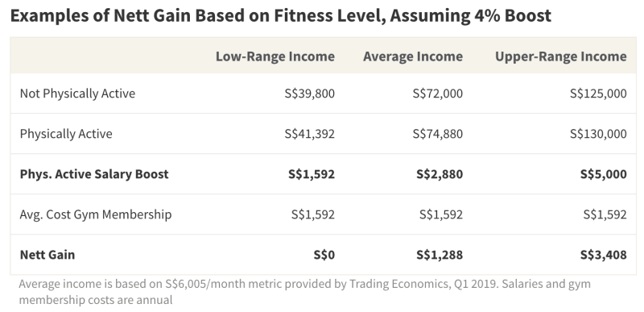Click the S$39,800 cell
This screenshot has width=644, height=312.
[310, 94]
